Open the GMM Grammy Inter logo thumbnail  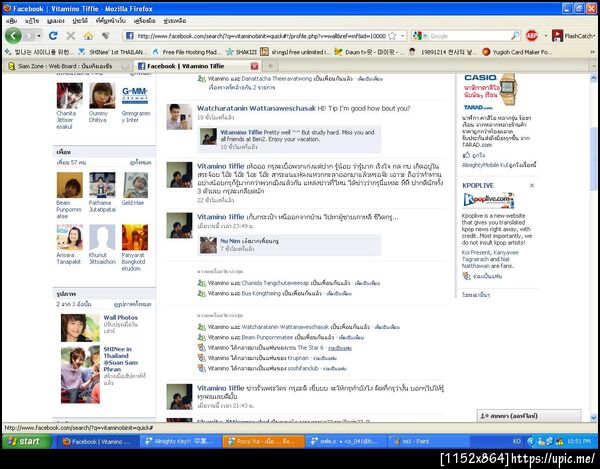135,96
